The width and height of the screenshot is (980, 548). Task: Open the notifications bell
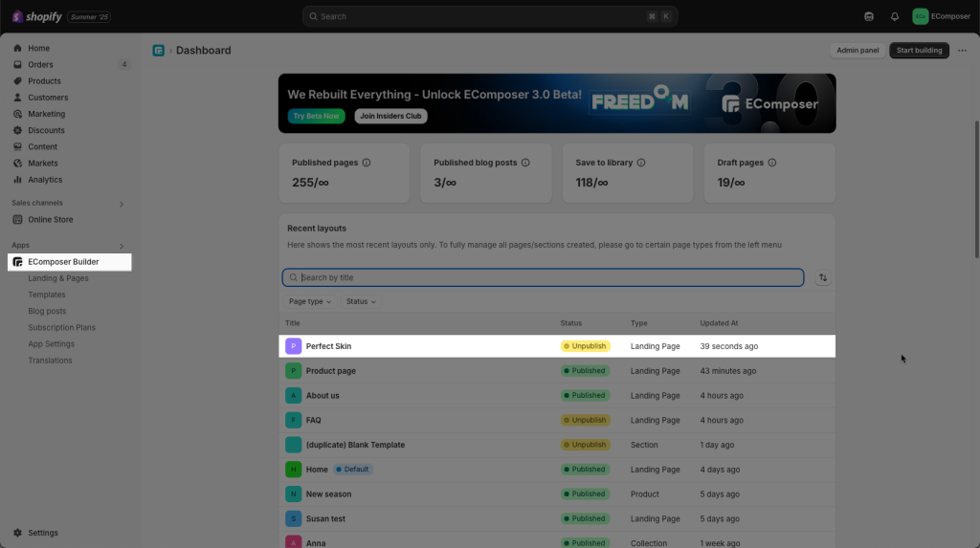tap(895, 16)
